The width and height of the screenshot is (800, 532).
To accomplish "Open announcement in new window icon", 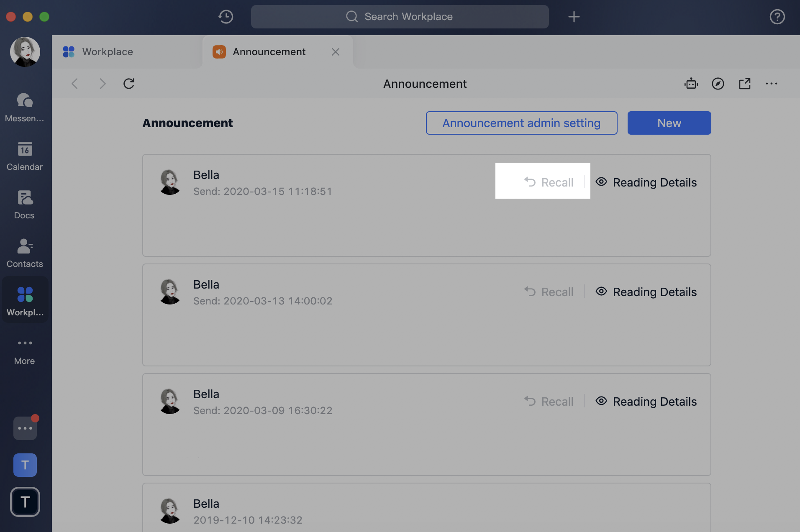I will pyautogui.click(x=745, y=84).
